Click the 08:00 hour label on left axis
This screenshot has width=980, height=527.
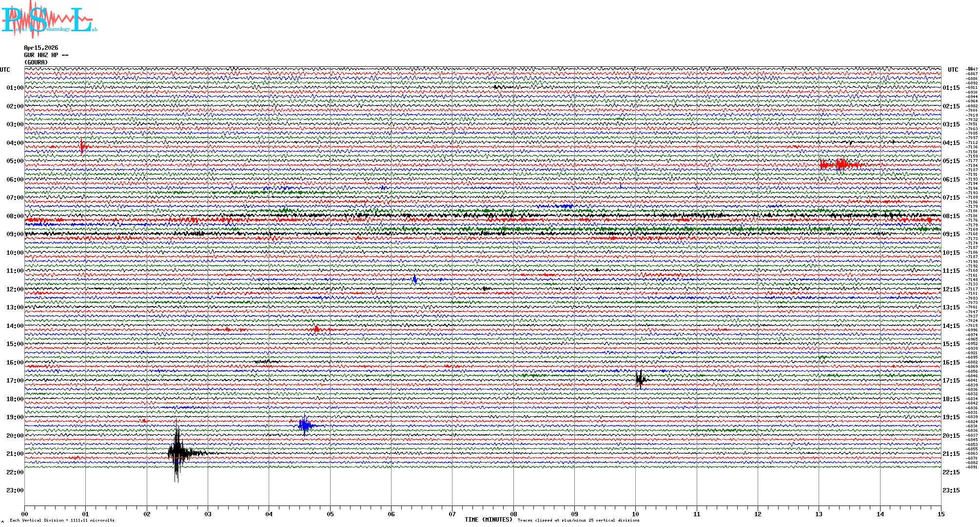point(15,216)
